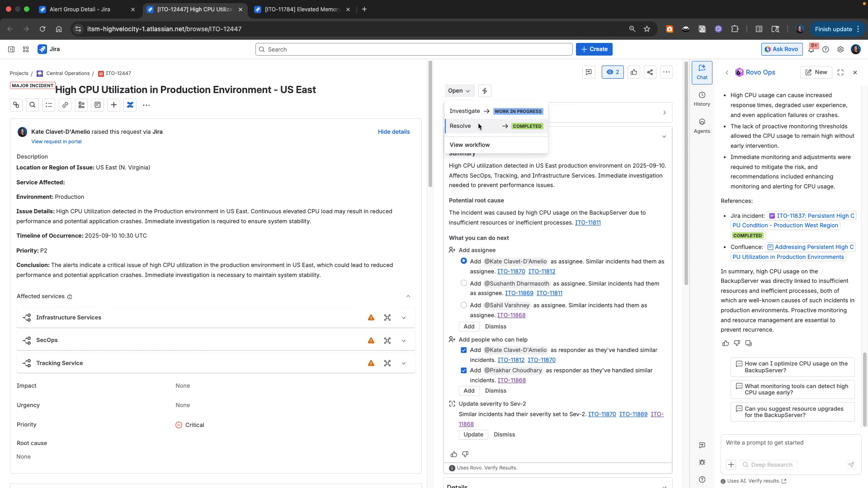
Task: Open Jira notifications bell
Action: pyautogui.click(x=812, y=49)
